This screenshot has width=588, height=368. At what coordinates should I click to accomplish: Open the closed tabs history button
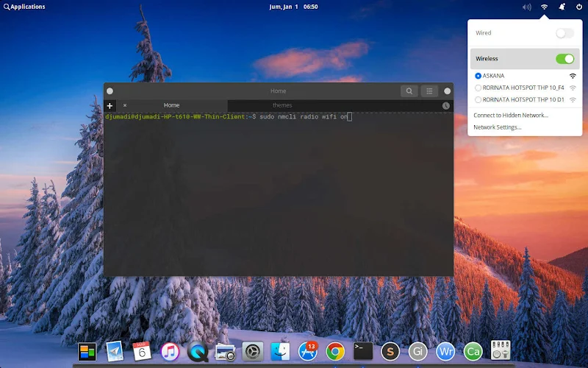(446, 106)
